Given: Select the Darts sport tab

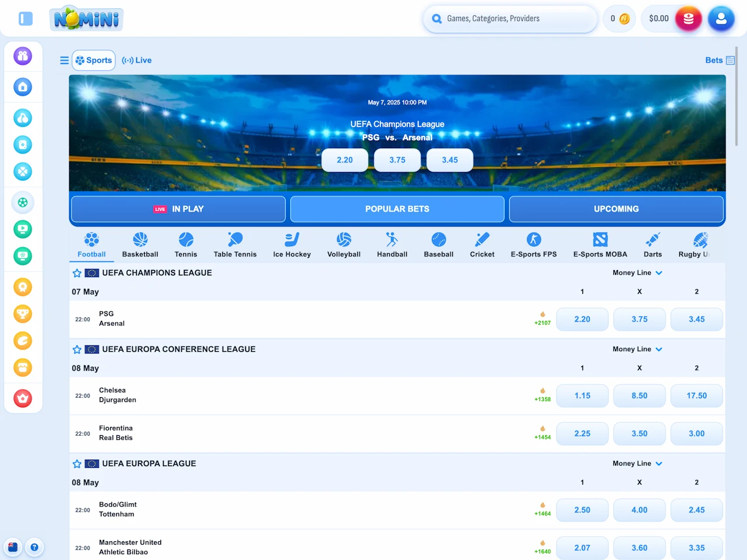Looking at the screenshot, I should tap(652, 245).
